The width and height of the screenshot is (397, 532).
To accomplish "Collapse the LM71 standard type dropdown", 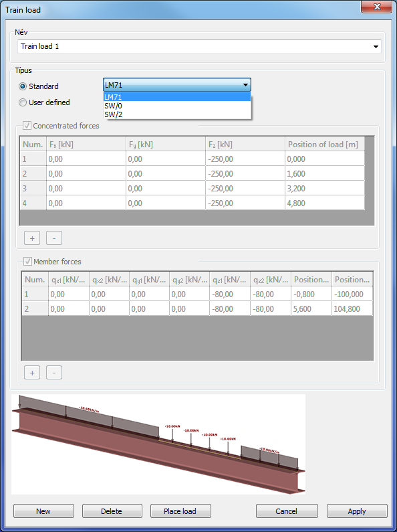I will pos(177,85).
